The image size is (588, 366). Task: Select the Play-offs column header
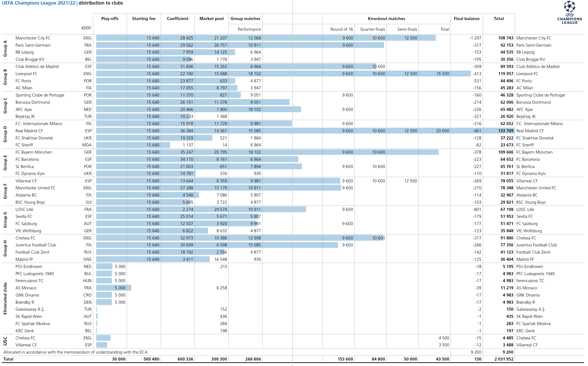[110, 19]
